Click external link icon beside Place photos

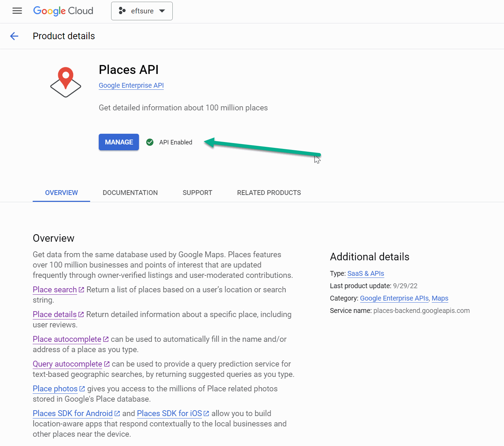pyautogui.click(x=82, y=389)
